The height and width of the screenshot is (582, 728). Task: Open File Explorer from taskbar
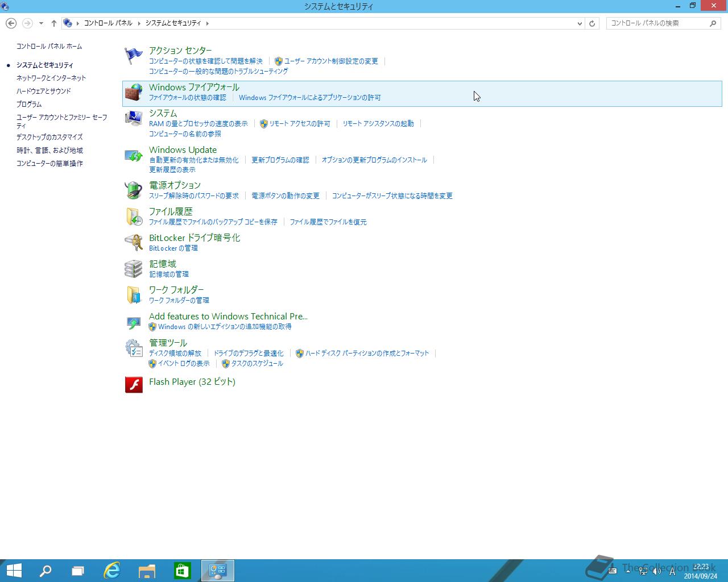(147, 571)
